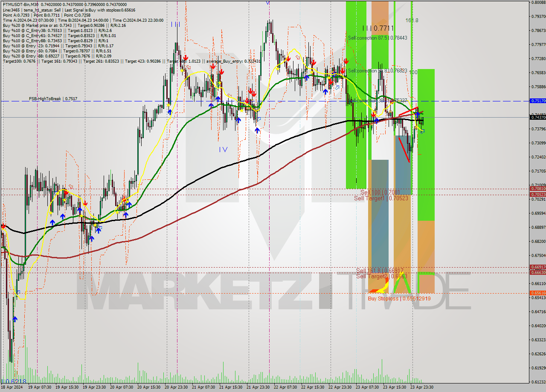Click the 0.77250 price axis value
The width and height of the screenshot is (546, 392).
tap(538, 59)
